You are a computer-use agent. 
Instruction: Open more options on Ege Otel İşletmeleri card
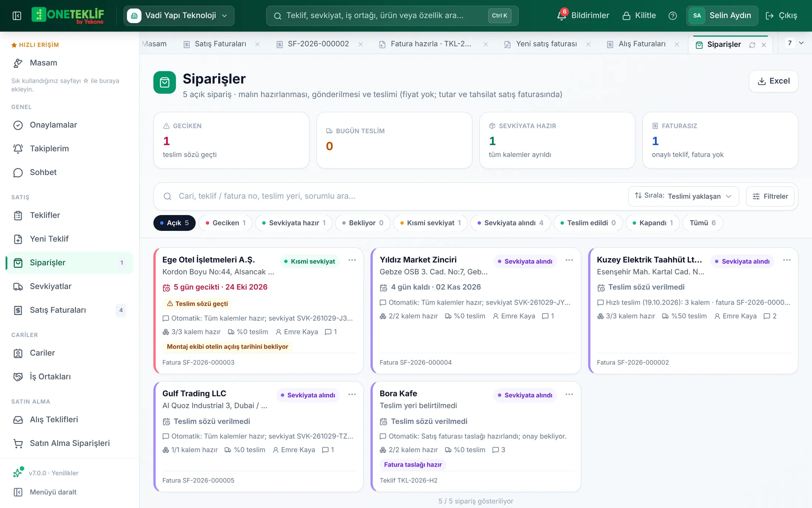pyautogui.click(x=352, y=260)
